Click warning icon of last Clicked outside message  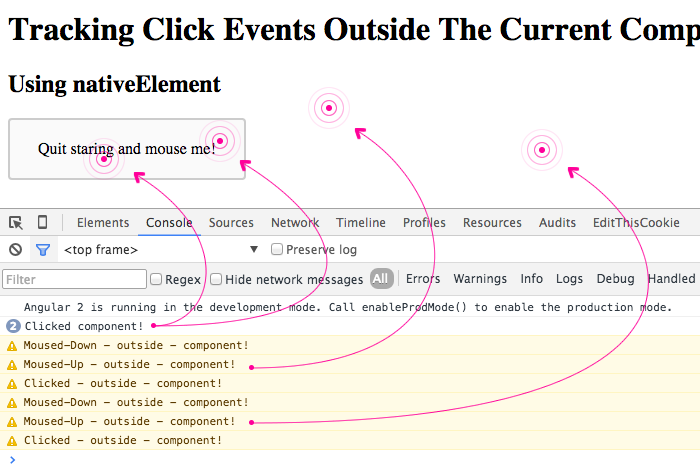[x=12, y=441]
